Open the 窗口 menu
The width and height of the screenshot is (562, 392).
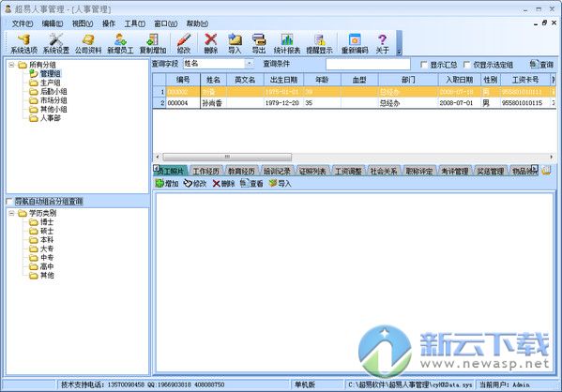click(165, 23)
